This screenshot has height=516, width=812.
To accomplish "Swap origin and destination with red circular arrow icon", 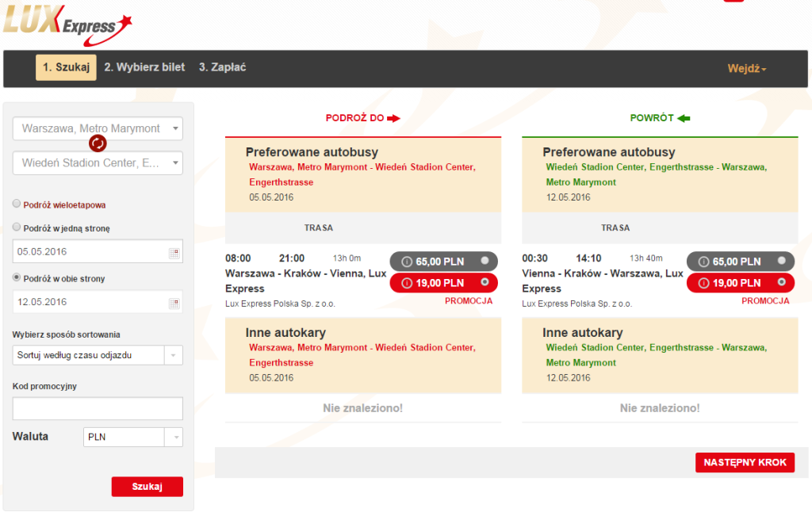I will [98, 143].
